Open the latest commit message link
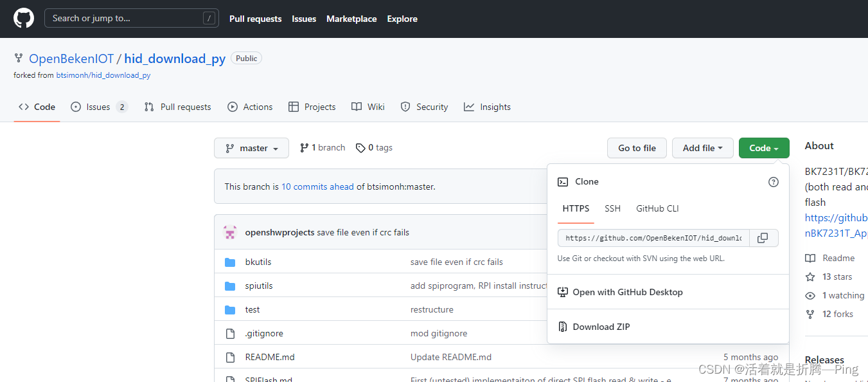The image size is (868, 382). click(x=363, y=232)
